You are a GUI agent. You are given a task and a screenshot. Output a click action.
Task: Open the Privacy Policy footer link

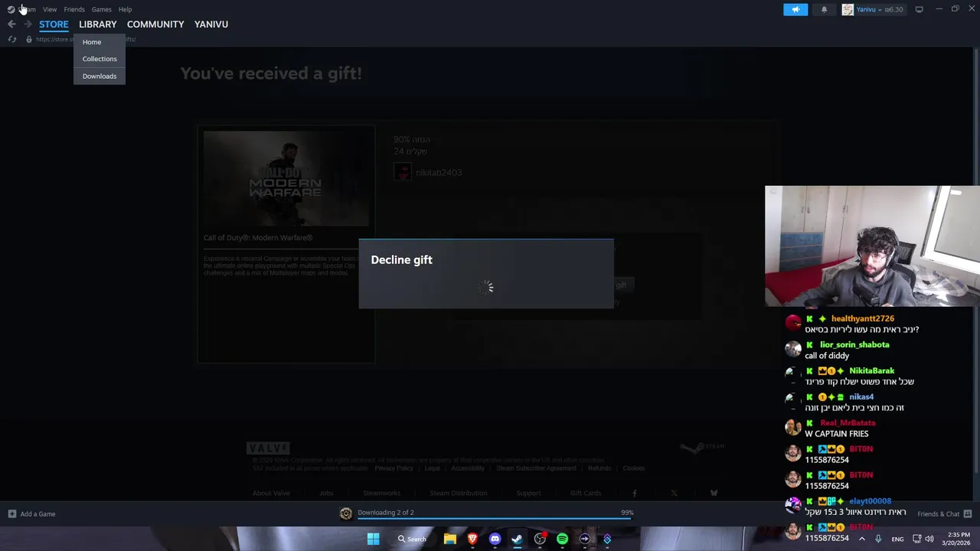(394, 468)
